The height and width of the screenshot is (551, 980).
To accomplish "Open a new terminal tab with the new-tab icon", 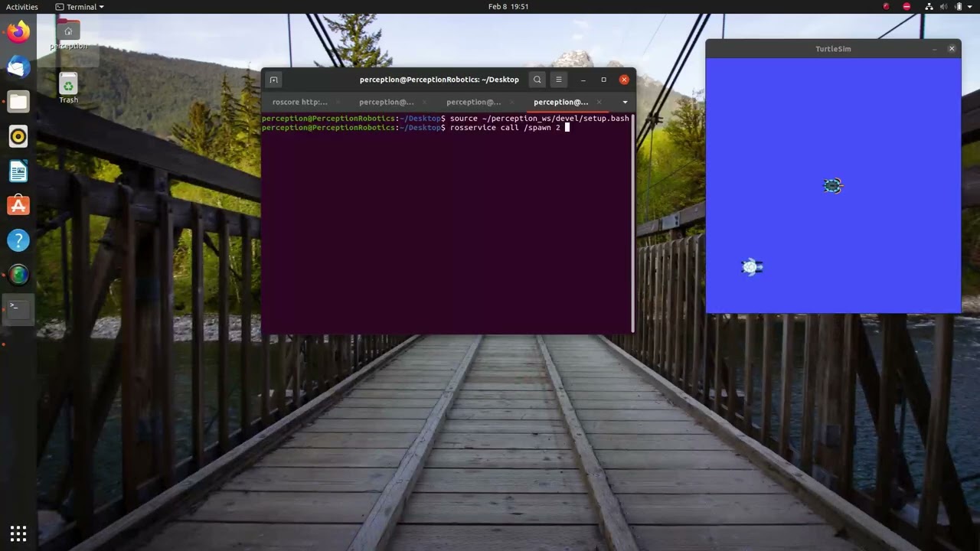I will point(273,80).
